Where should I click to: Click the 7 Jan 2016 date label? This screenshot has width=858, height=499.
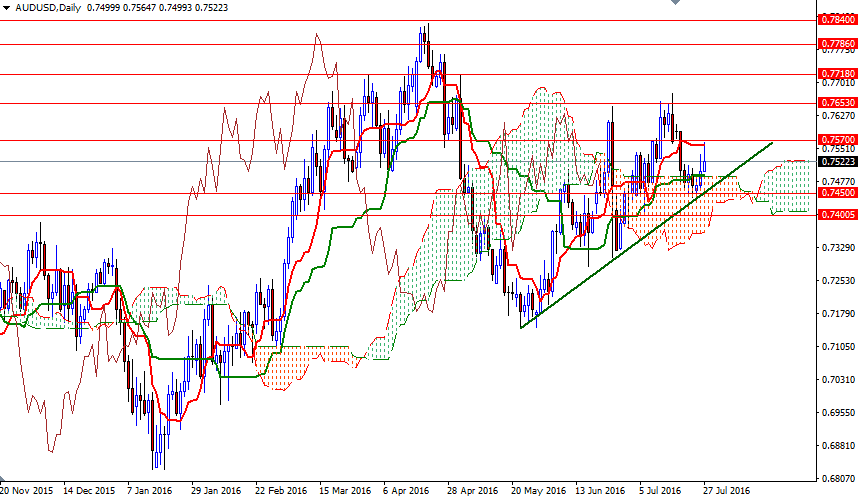coord(149,490)
